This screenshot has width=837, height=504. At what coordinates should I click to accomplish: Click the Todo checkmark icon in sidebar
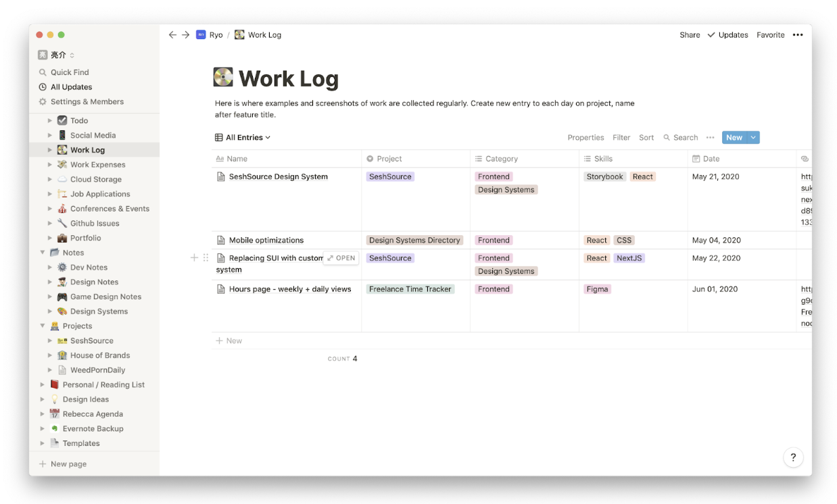click(62, 120)
